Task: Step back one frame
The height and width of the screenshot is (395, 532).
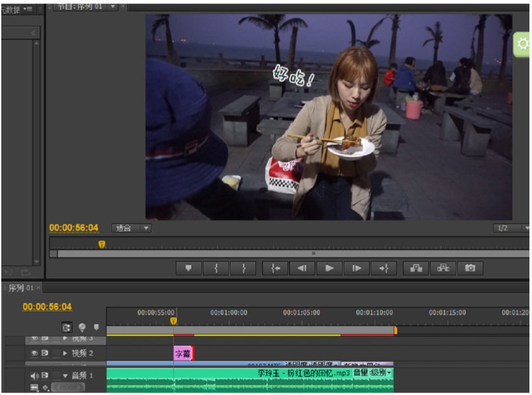Action: click(302, 268)
